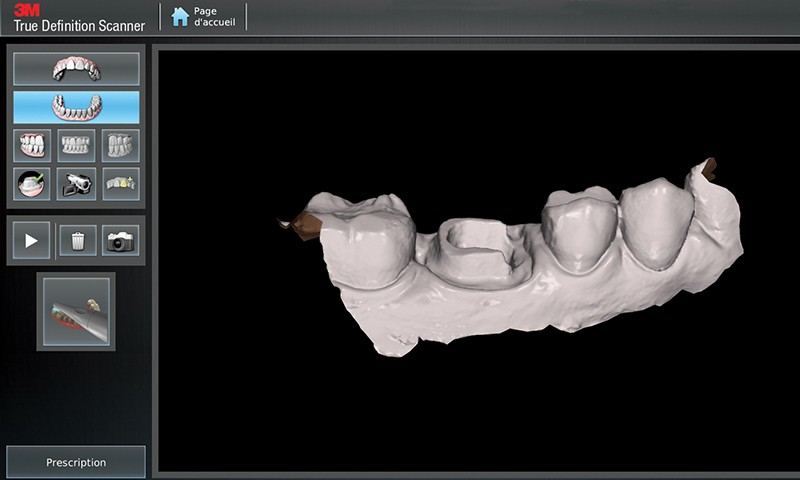Image resolution: width=800 pixels, height=480 pixels.
Task: Select the middle gray bite scan icon
Action: (76, 145)
